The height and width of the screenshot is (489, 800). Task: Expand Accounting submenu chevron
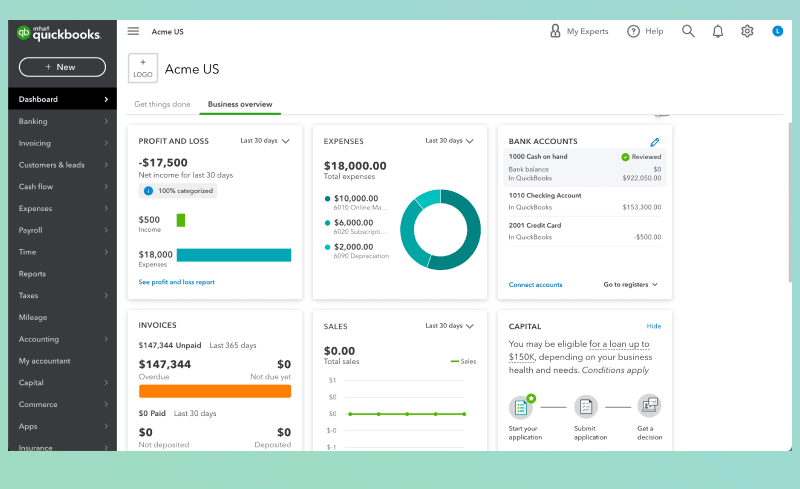[106, 339]
